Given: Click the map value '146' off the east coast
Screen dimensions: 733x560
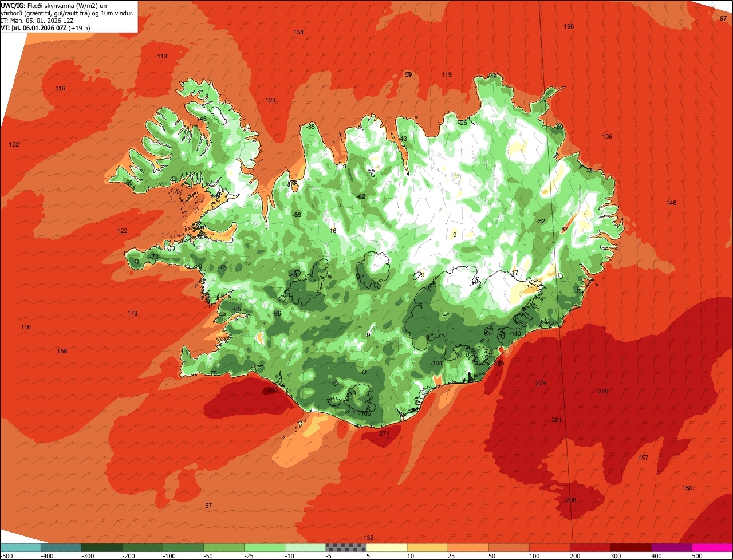Looking at the screenshot, I should 671,203.
